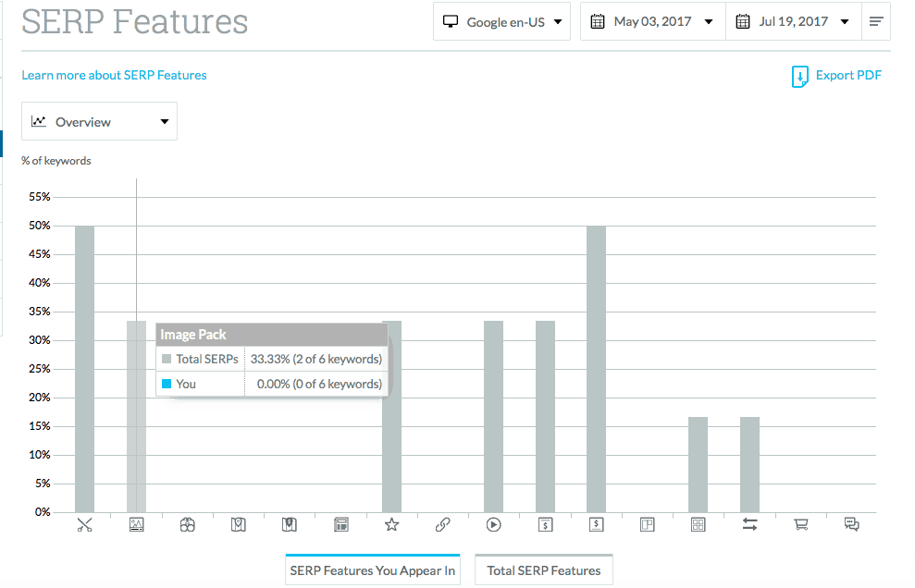Select the shopping cart icon
The height and width of the screenshot is (588, 915).
tap(800, 525)
